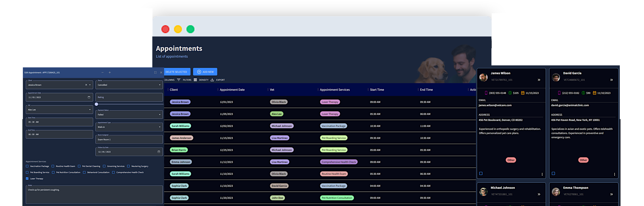Click the minus icon in dialog header
Image resolution: width=644 pixels, height=206 pixels.
pyautogui.click(x=103, y=72)
